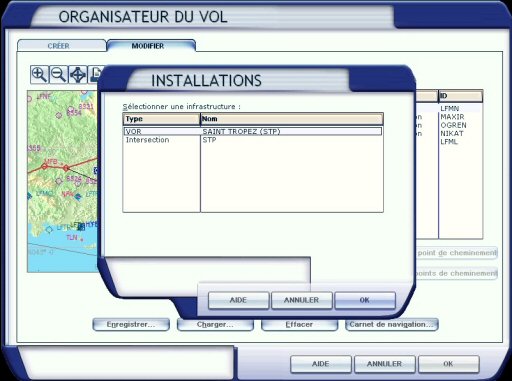This screenshot has height=381, width=512.
Task: Click the partially hidden document icon
Action: (x=95, y=74)
